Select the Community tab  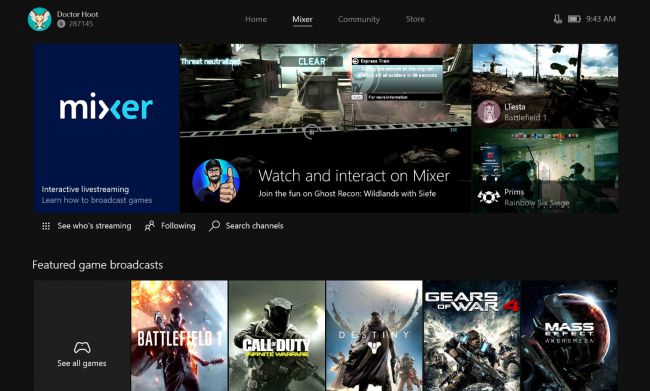coord(359,19)
